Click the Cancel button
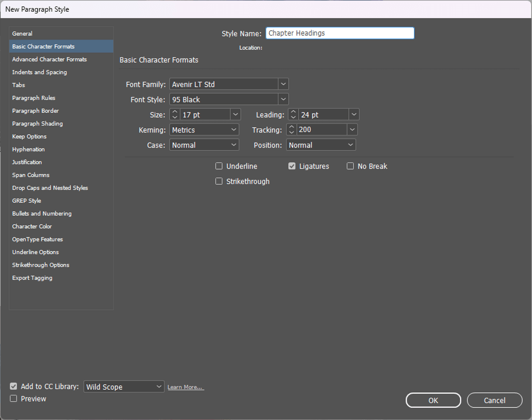Screen dimensions: 532x420 pos(494,400)
